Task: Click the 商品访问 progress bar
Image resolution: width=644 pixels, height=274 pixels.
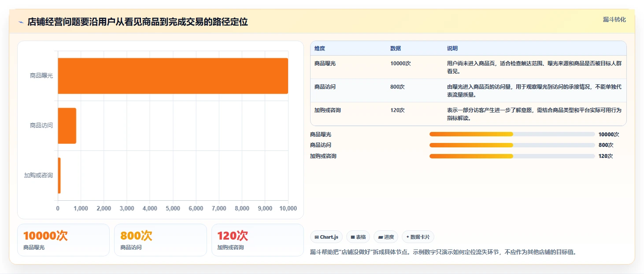Action: [x=512, y=145]
